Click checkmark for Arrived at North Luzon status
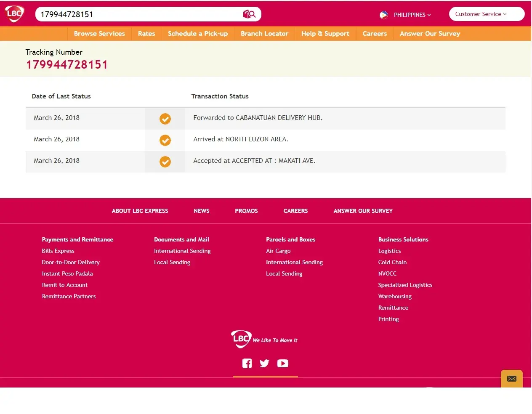This screenshot has height=414, width=532. point(165,141)
